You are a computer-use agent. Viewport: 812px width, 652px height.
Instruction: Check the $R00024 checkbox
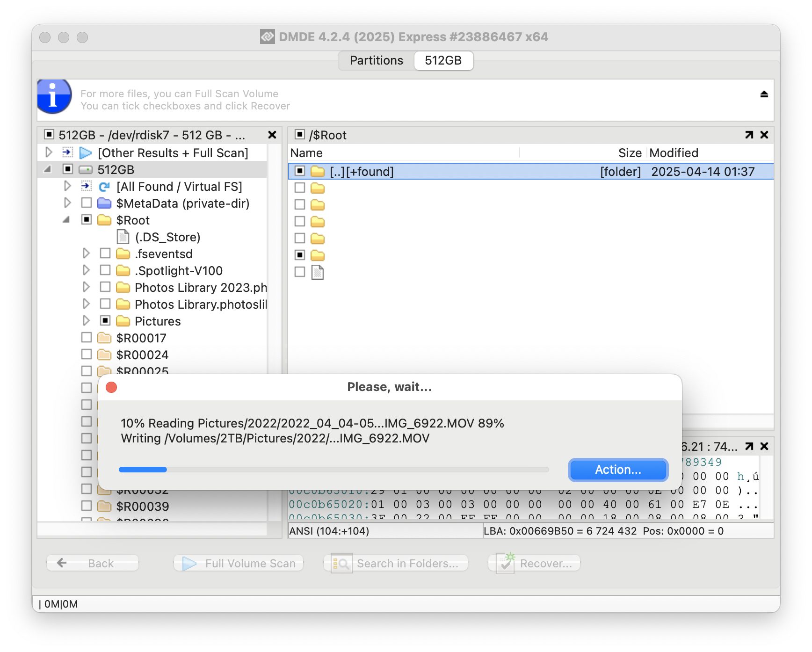[87, 354]
